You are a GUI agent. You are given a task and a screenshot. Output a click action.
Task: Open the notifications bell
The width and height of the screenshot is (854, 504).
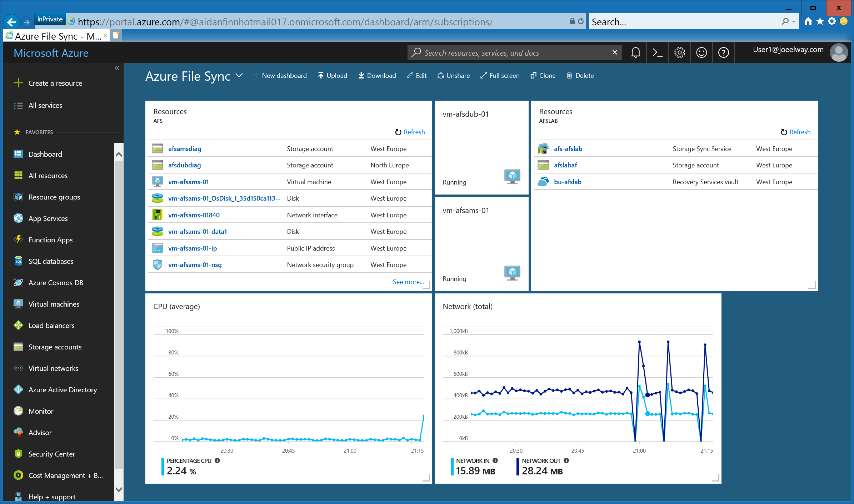click(x=635, y=53)
